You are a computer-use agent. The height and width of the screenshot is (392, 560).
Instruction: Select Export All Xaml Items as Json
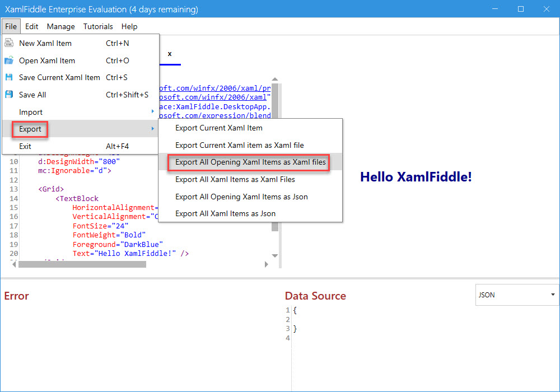(250, 213)
